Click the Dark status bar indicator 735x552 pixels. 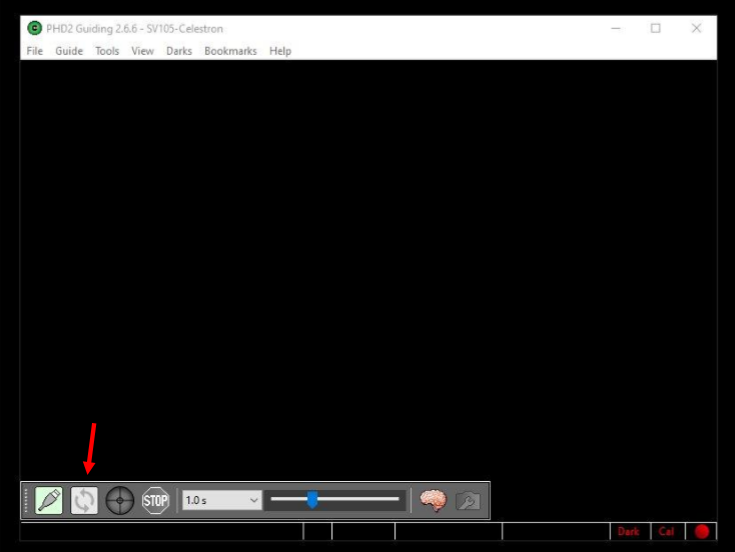pyautogui.click(x=629, y=531)
